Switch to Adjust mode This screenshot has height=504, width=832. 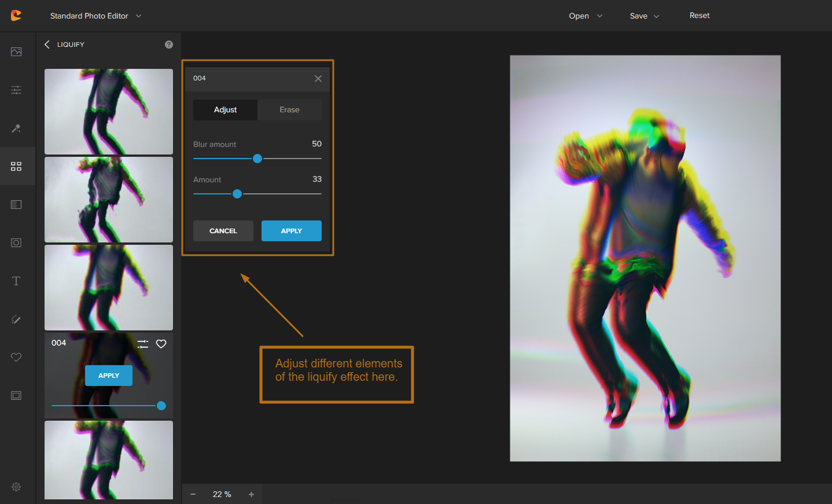(x=225, y=110)
